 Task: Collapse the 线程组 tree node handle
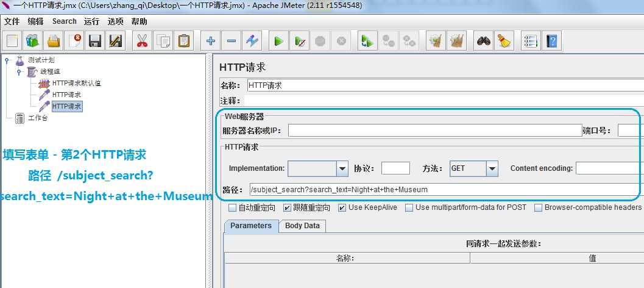pyautogui.click(x=19, y=72)
